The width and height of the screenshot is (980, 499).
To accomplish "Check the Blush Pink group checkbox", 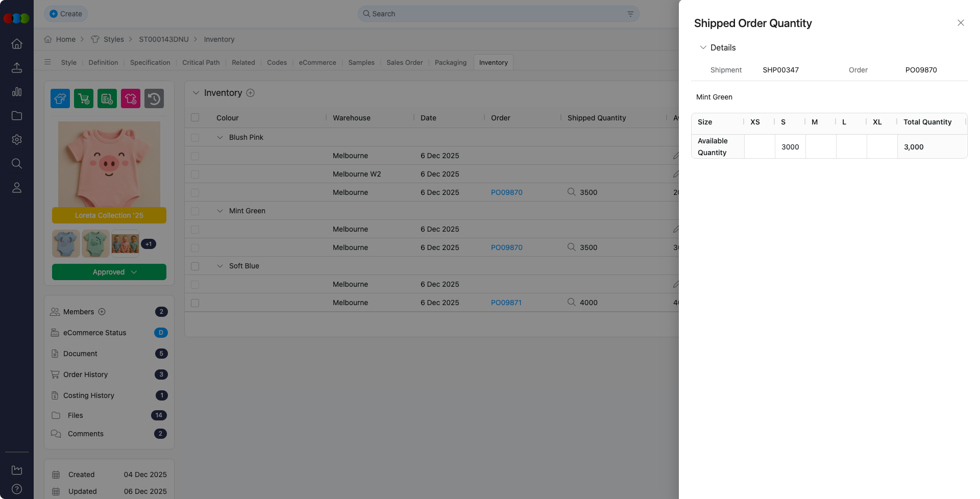I will point(195,137).
